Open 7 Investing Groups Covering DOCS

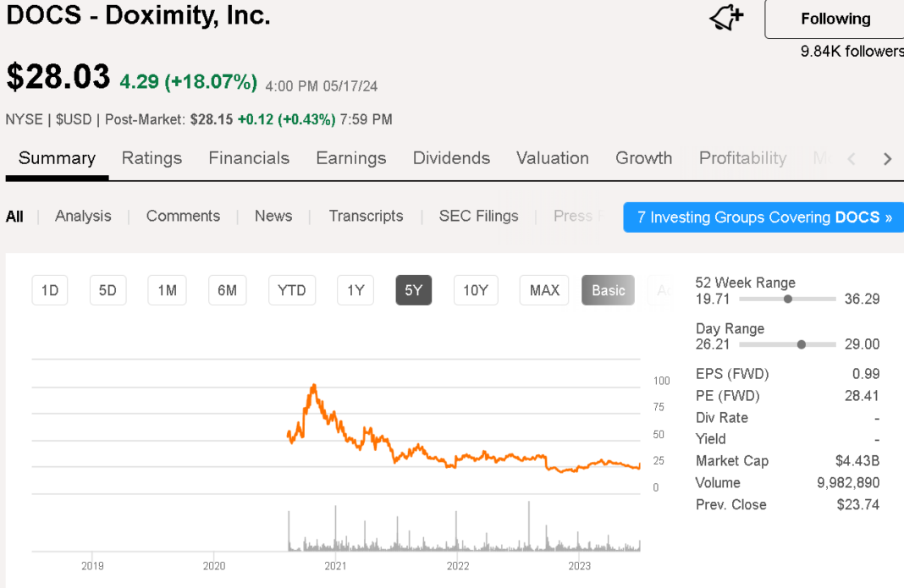pos(763,217)
